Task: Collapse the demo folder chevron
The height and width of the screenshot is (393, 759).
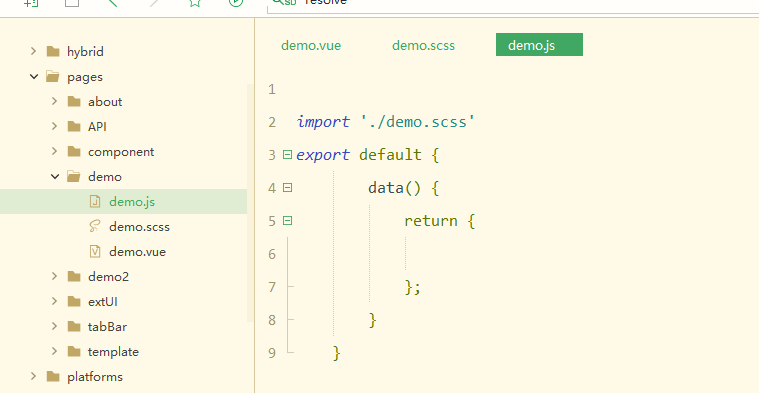Action: click(x=55, y=177)
